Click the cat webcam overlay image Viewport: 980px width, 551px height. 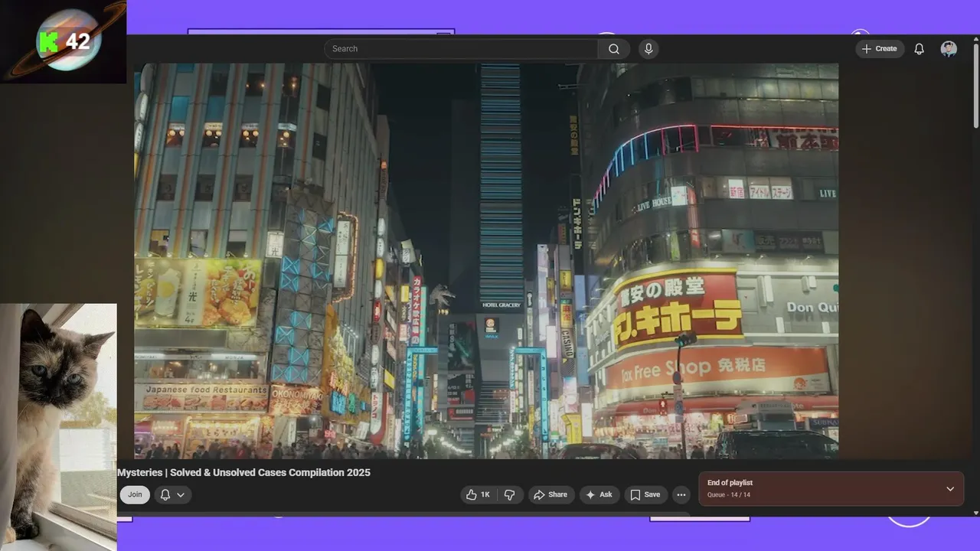(58, 427)
